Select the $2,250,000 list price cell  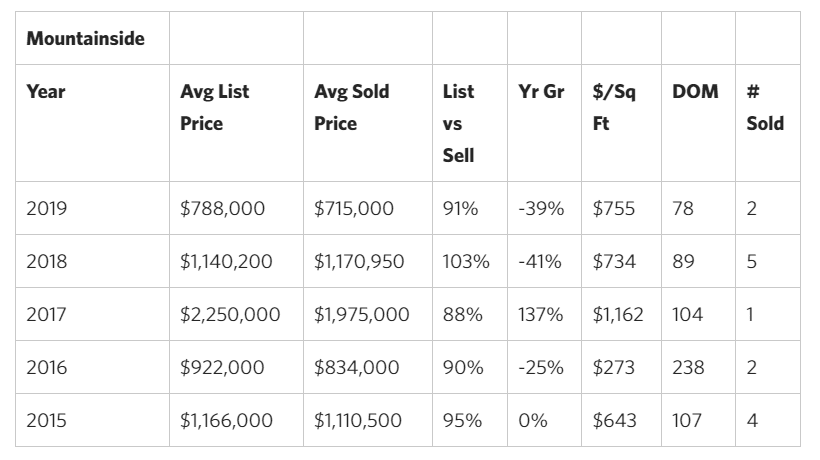pyautogui.click(x=236, y=314)
